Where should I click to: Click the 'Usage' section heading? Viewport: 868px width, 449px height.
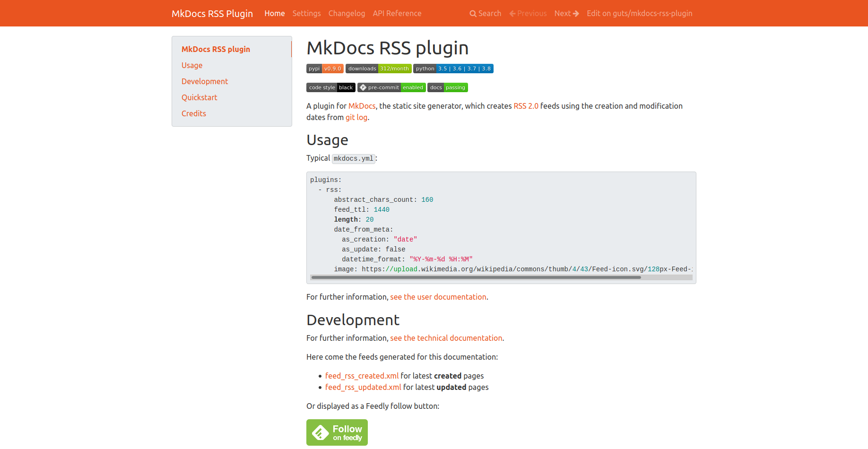point(327,140)
